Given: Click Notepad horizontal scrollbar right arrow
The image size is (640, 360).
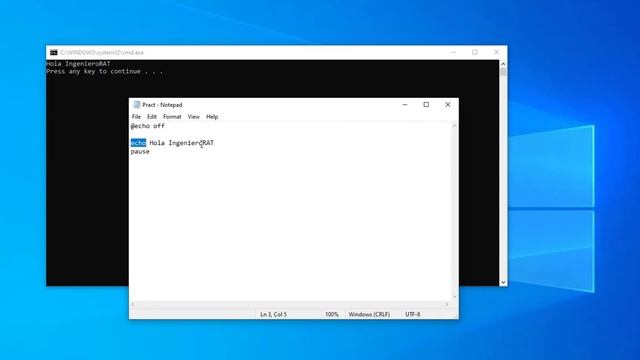Looking at the screenshot, I should click(447, 304).
